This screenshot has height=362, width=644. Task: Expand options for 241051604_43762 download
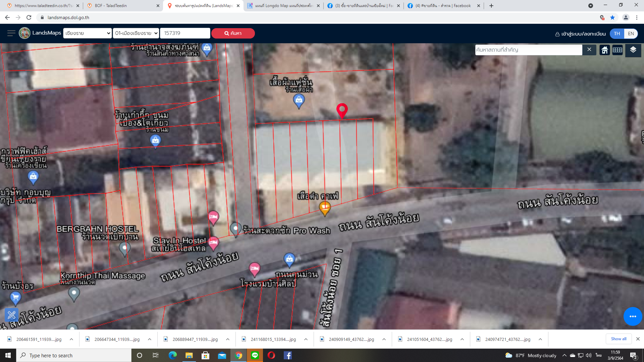[x=462, y=339]
